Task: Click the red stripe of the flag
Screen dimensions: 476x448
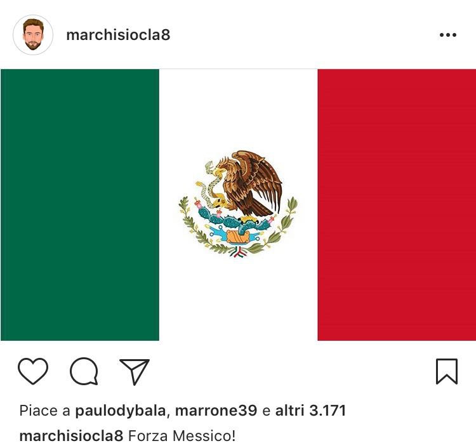Action: point(397,205)
